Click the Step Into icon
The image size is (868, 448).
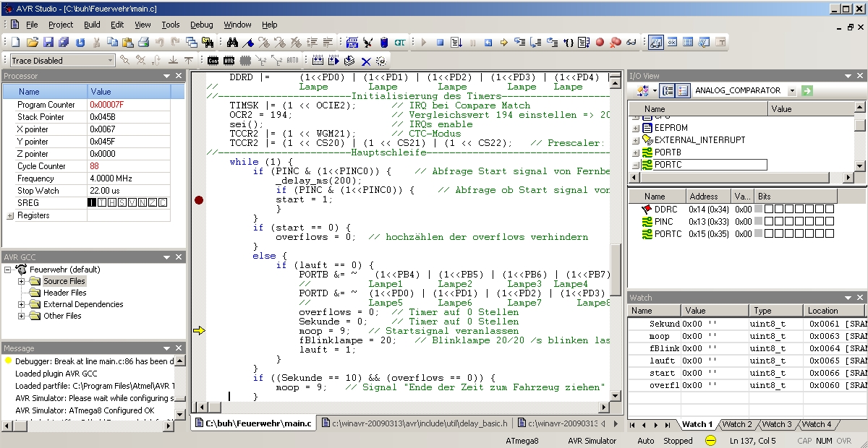coord(519,43)
